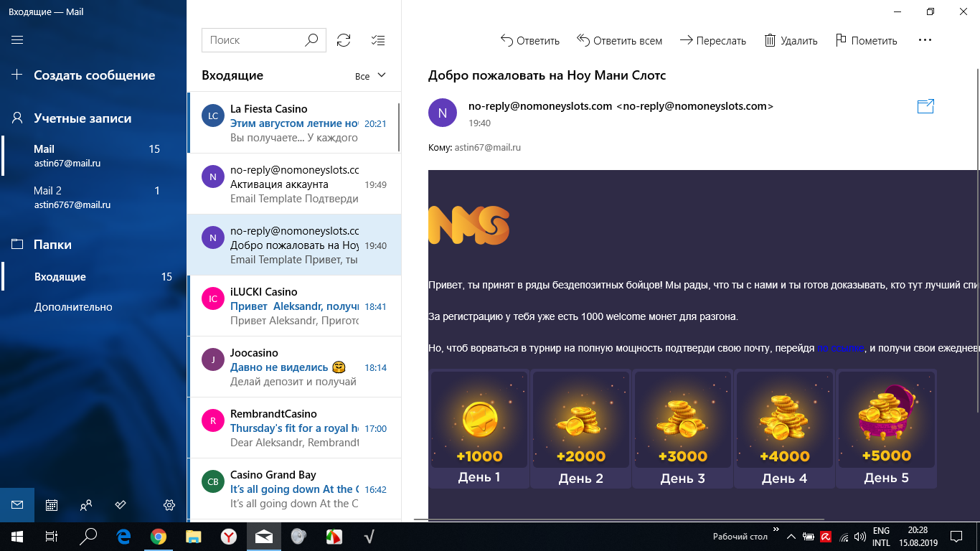
Task: Expand the 'Все' filter dropdown
Action: (x=370, y=76)
